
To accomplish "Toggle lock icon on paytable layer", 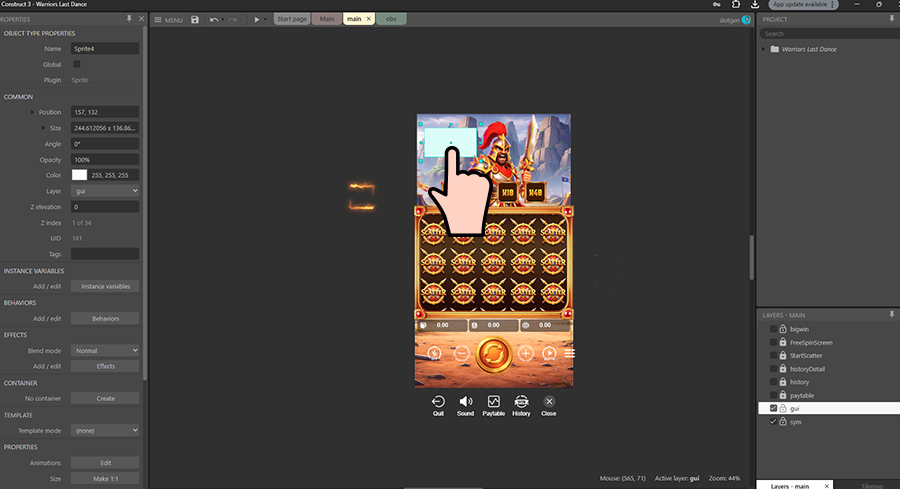I will click(x=782, y=395).
